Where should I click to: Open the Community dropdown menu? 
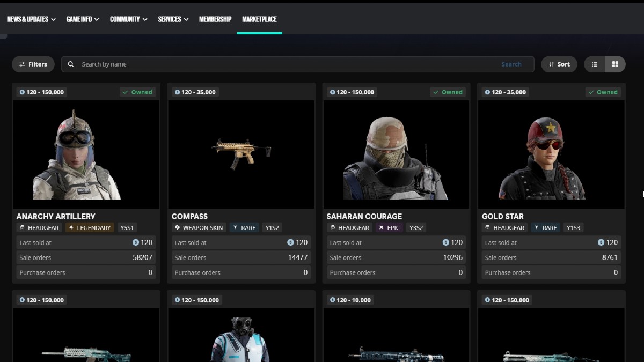[x=128, y=19]
